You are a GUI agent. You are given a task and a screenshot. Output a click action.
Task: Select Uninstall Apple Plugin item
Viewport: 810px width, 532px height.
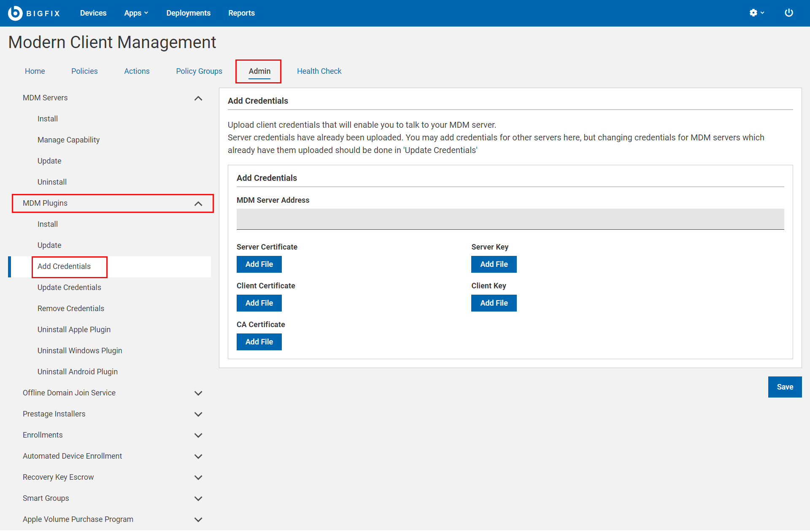[74, 330]
